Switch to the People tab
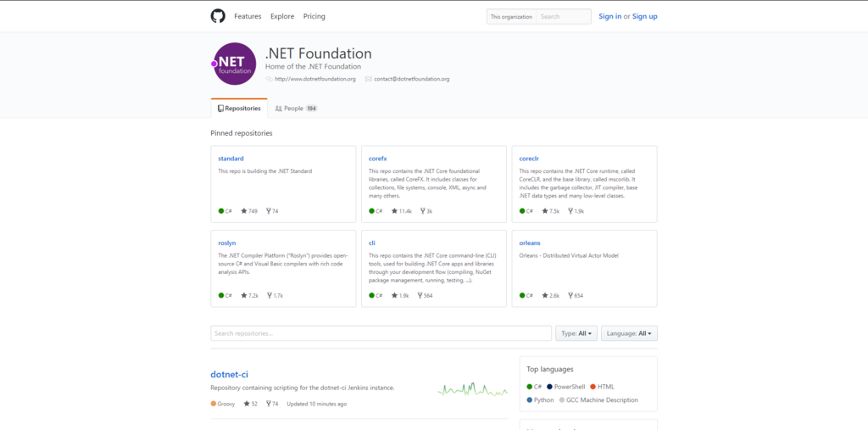The image size is (868, 430). (x=296, y=109)
